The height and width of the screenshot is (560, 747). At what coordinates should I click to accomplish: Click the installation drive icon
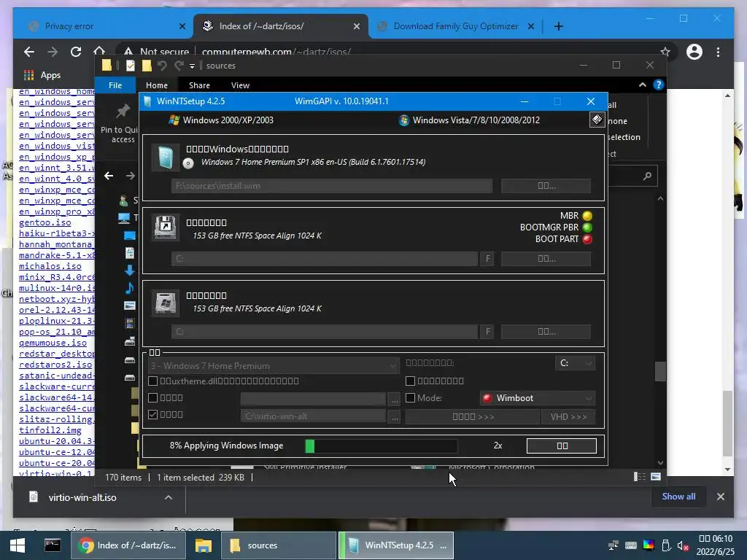pyautogui.click(x=166, y=303)
